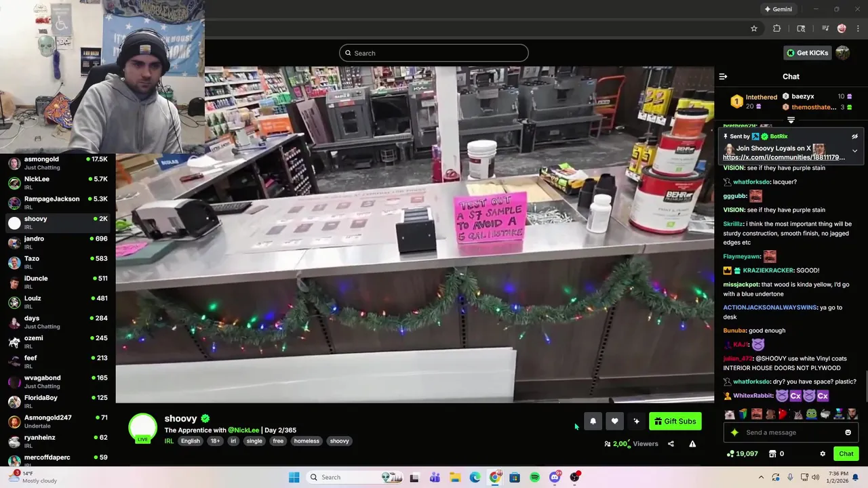The width and height of the screenshot is (868, 488).
Task: Show hidden system tray icons
Action: tap(761, 477)
